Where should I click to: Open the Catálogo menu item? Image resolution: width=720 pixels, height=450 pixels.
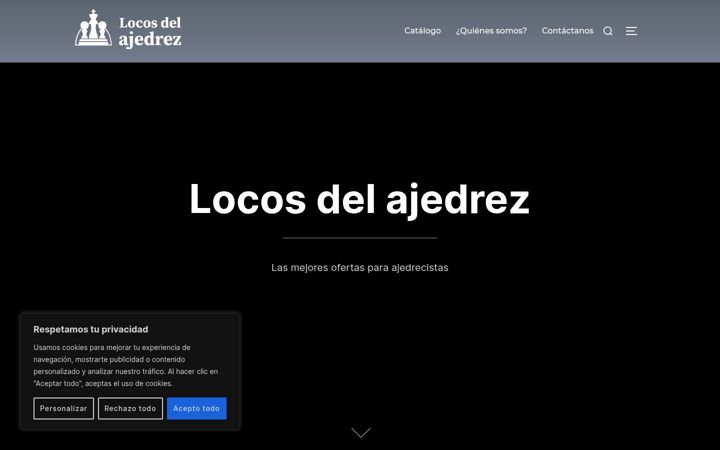tap(422, 31)
